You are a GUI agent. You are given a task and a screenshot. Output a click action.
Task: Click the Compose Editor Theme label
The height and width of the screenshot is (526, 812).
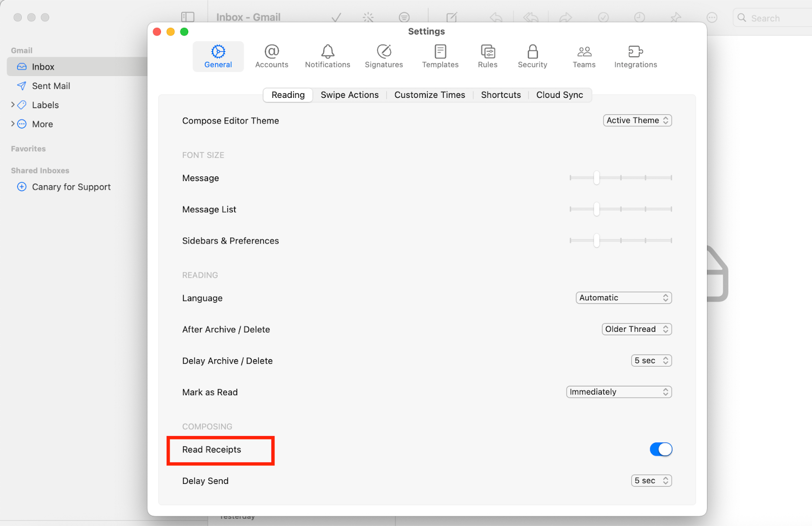(x=230, y=121)
